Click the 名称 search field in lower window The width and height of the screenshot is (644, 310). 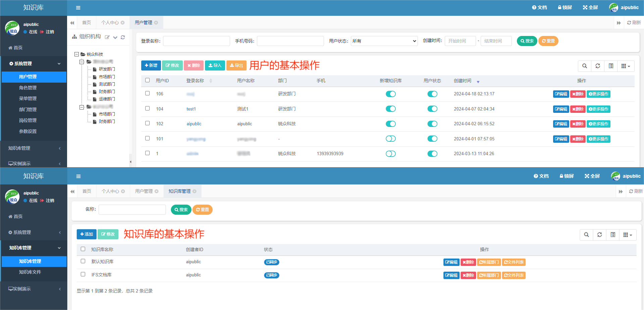132,210
